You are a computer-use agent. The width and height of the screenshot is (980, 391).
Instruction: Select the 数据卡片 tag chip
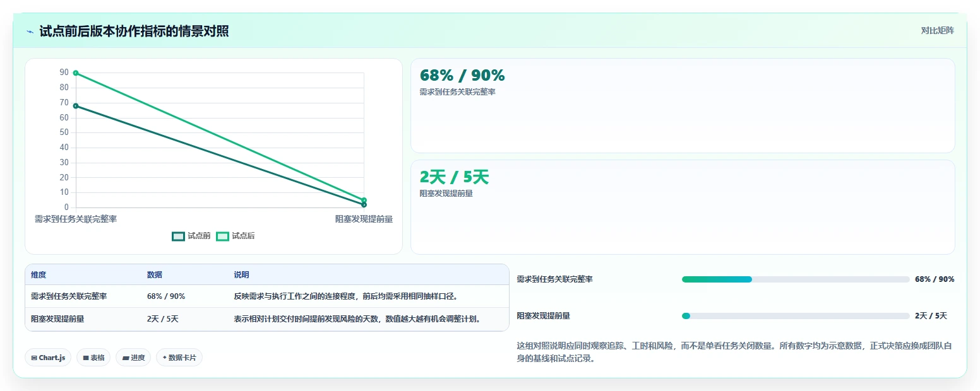pyautogui.click(x=179, y=358)
